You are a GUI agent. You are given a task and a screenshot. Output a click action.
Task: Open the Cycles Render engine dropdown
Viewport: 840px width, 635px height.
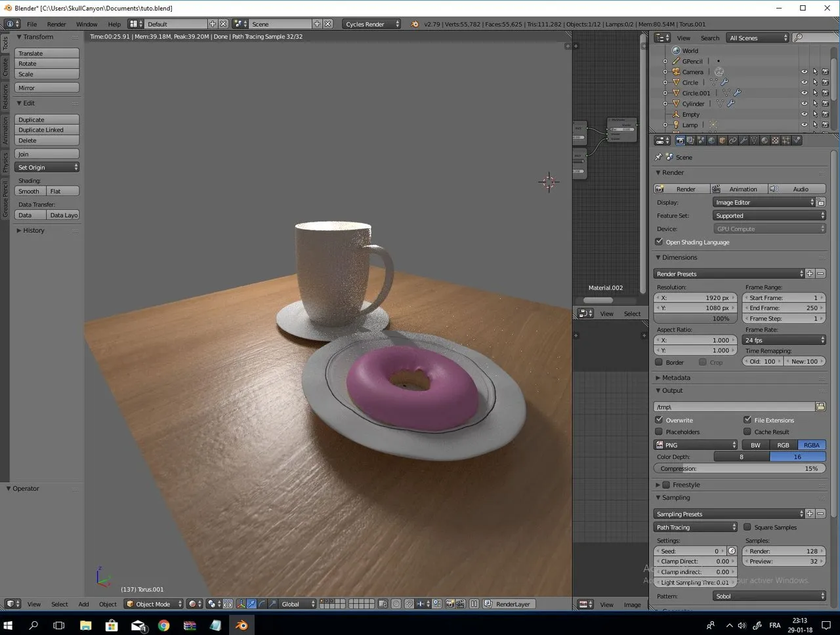(371, 24)
